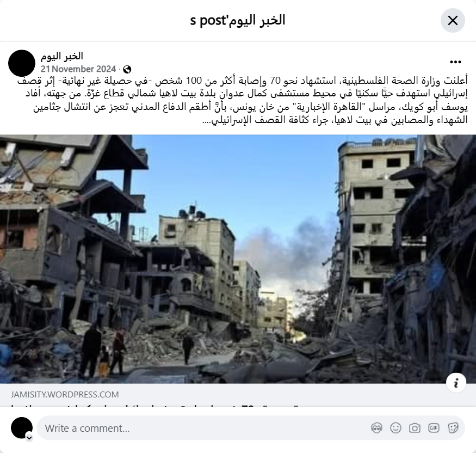The image size is (476, 453).
Task: Click the 21 November 2024 timestamp
Action: [78, 69]
